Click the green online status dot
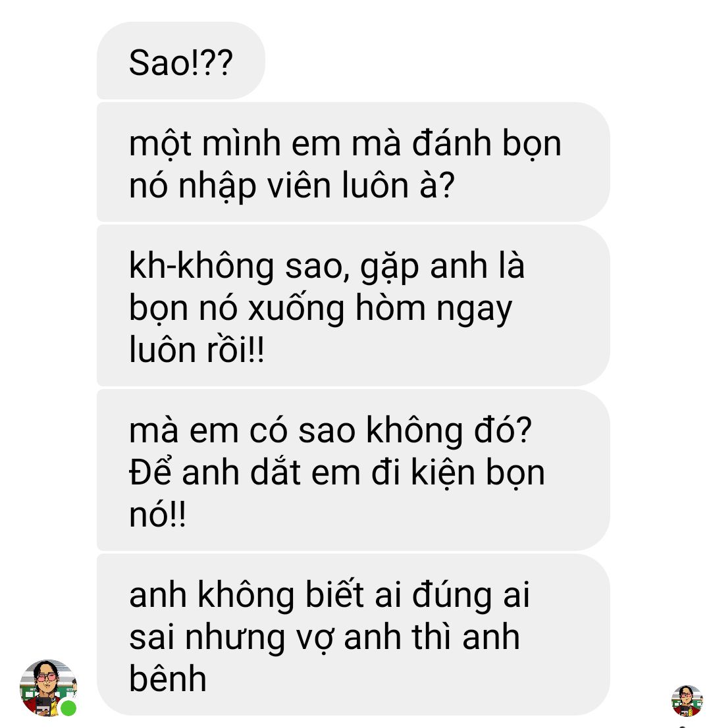 point(68,708)
